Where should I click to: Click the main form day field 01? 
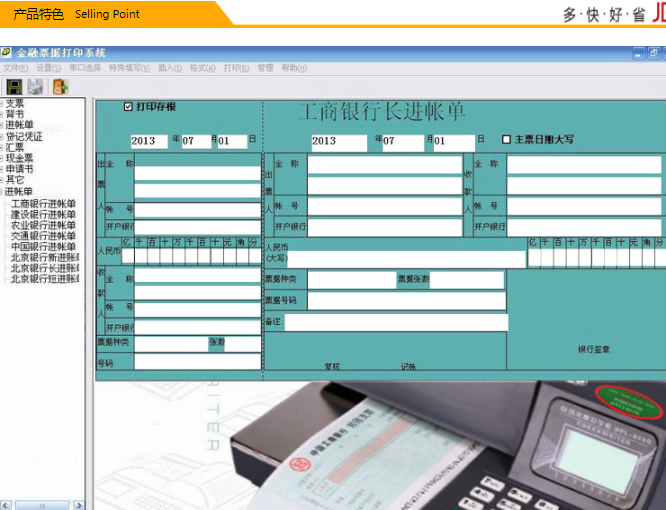[454, 142]
